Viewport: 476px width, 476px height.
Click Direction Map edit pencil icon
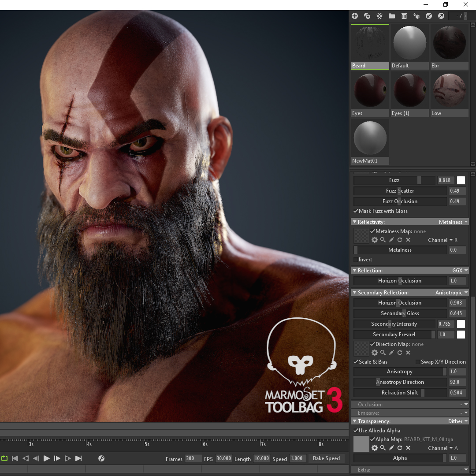coord(392,353)
